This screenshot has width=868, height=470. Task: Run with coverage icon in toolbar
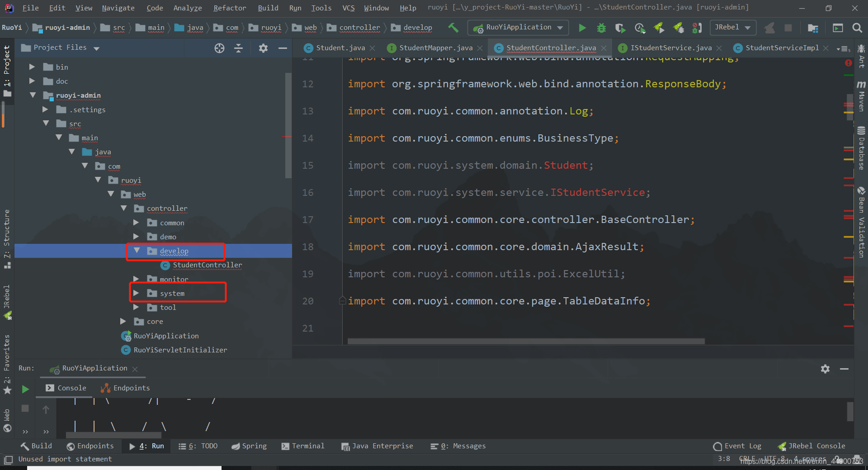pos(620,28)
